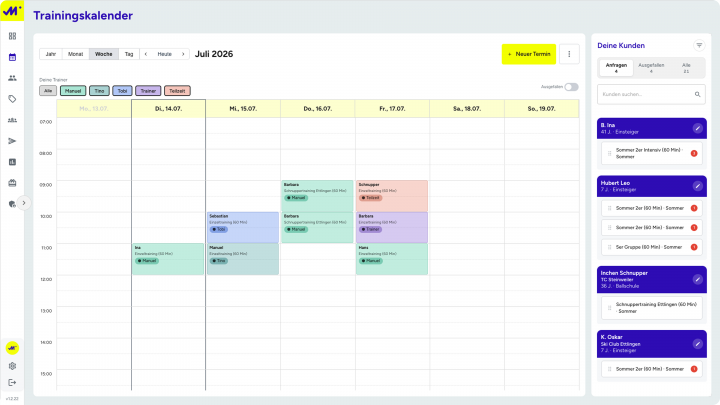Click the Kunden suchen search field
Viewport: 720px width, 405px height.
click(651, 94)
